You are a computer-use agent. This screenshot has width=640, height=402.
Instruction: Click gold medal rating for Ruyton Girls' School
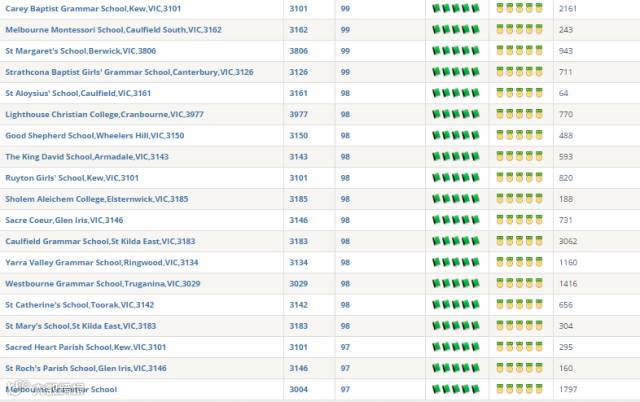click(519, 178)
